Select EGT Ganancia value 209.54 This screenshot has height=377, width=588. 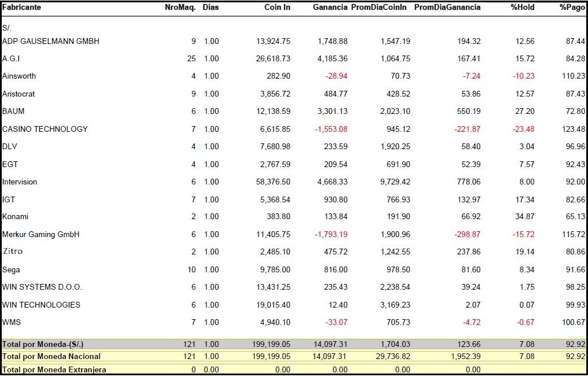coord(335,164)
